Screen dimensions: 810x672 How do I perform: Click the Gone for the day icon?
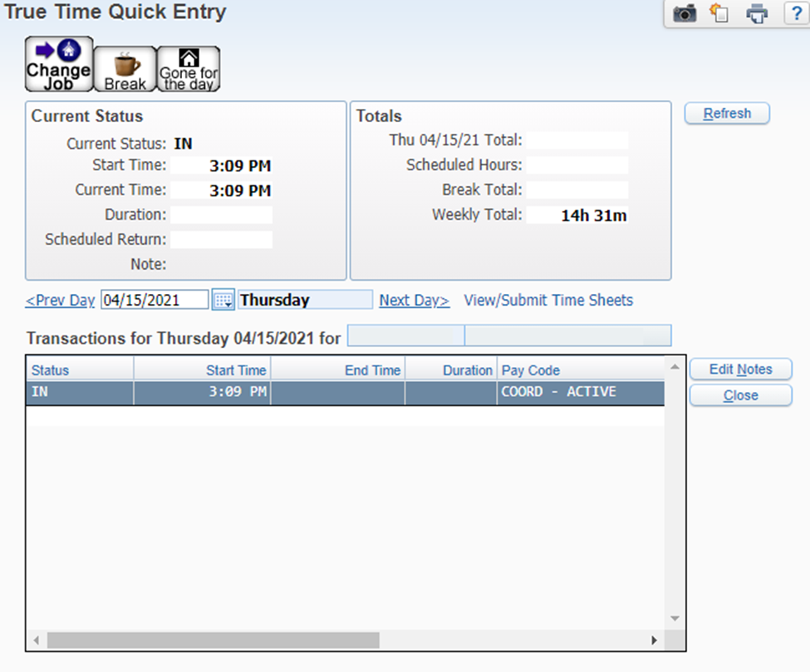coord(189,69)
